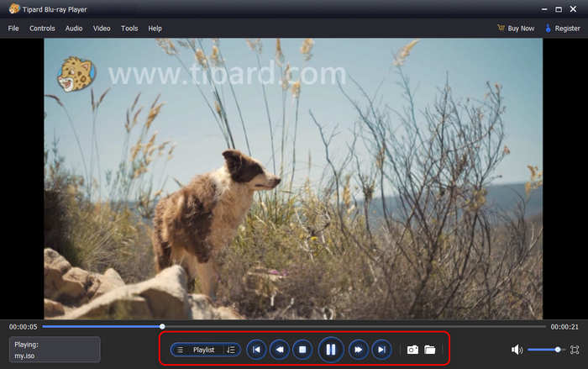This screenshot has height=369, width=588.
Task: Open the Video menu
Action: point(102,28)
